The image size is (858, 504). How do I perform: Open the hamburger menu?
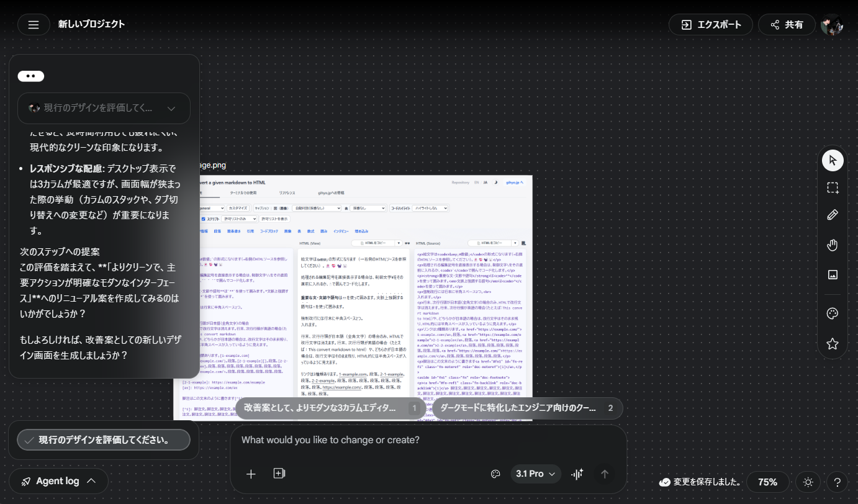[x=34, y=25]
